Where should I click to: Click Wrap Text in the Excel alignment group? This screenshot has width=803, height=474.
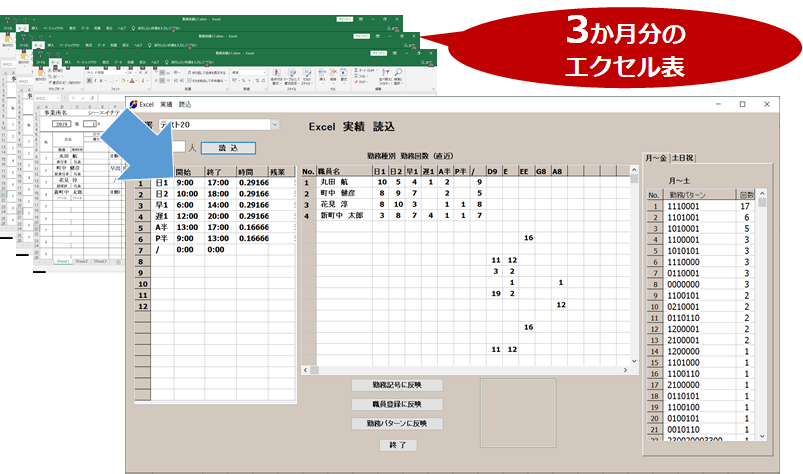tap(206, 73)
